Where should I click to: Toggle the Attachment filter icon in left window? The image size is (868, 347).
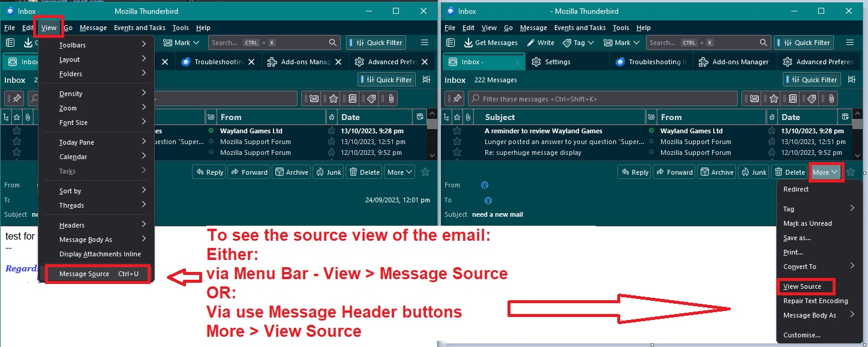click(391, 98)
